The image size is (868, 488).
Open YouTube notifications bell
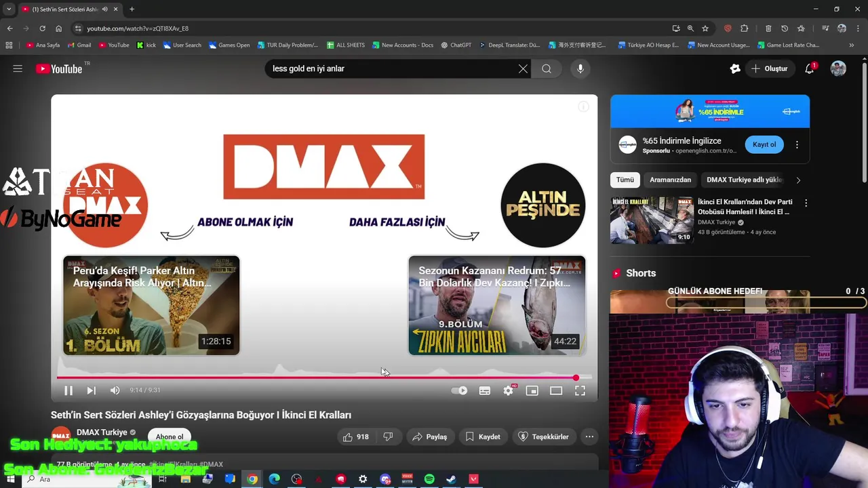pos(810,68)
